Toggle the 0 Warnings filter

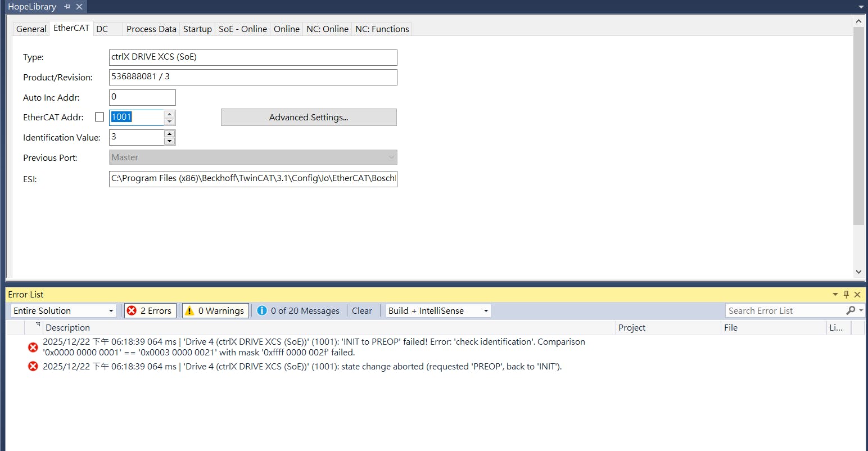[x=215, y=310]
